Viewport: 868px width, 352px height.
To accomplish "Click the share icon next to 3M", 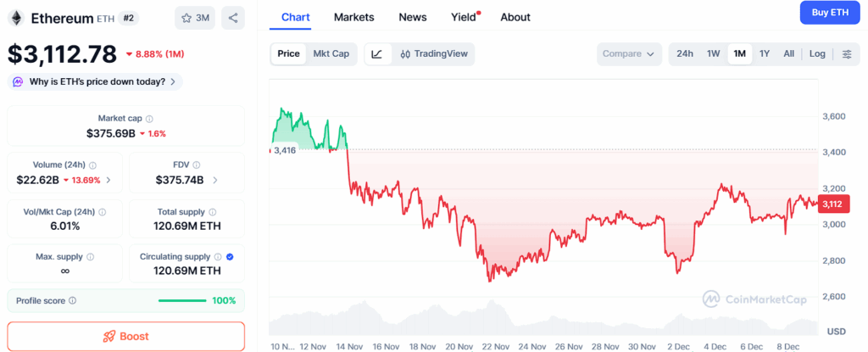I will point(232,17).
